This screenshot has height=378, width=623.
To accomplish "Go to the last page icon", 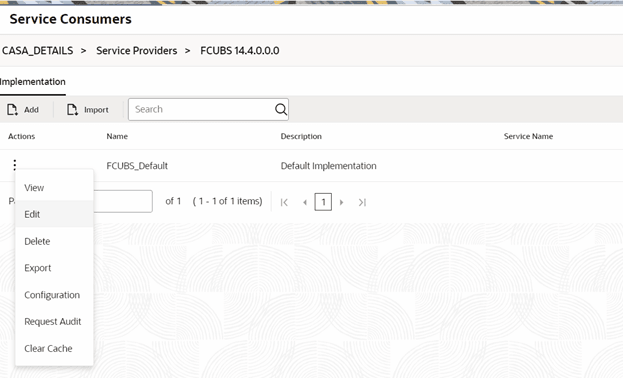I will pyautogui.click(x=362, y=202).
